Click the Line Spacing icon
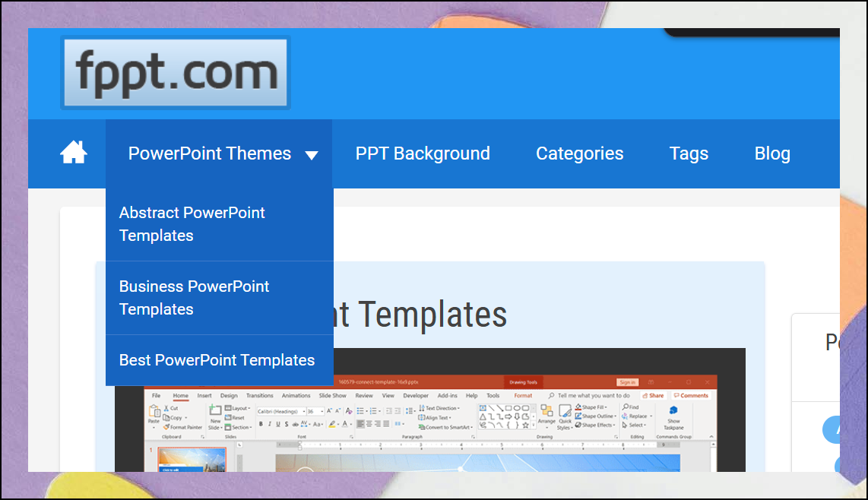The height and width of the screenshot is (500, 868). [x=408, y=411]
